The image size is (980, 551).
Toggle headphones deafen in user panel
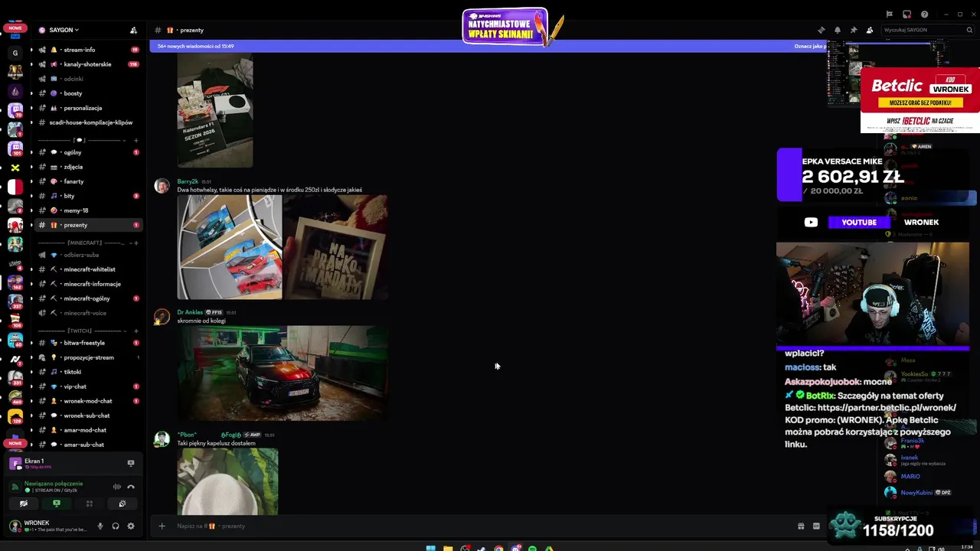[x=116, y=526]
